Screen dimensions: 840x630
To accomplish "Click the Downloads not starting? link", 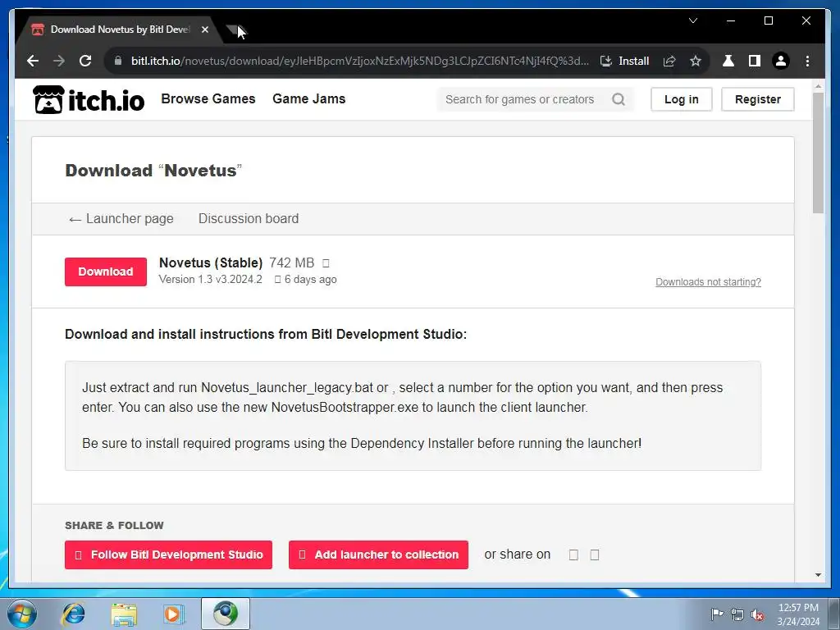I will click(708, 282).
